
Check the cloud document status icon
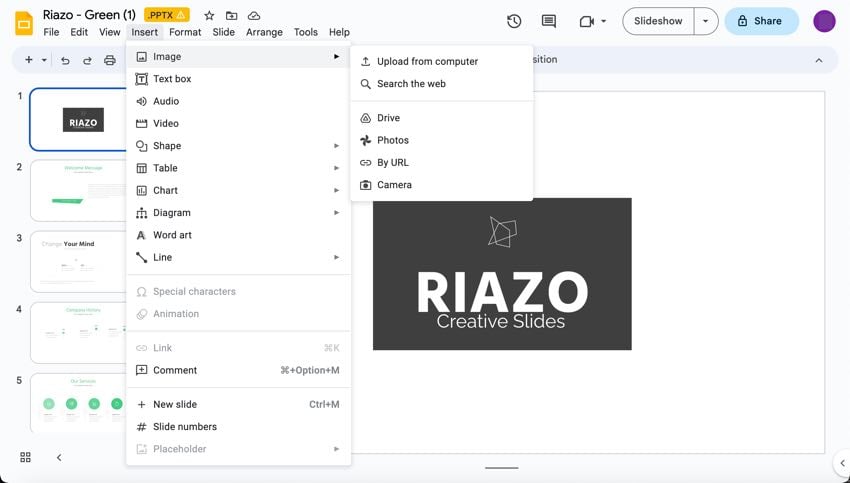[254, 16]
